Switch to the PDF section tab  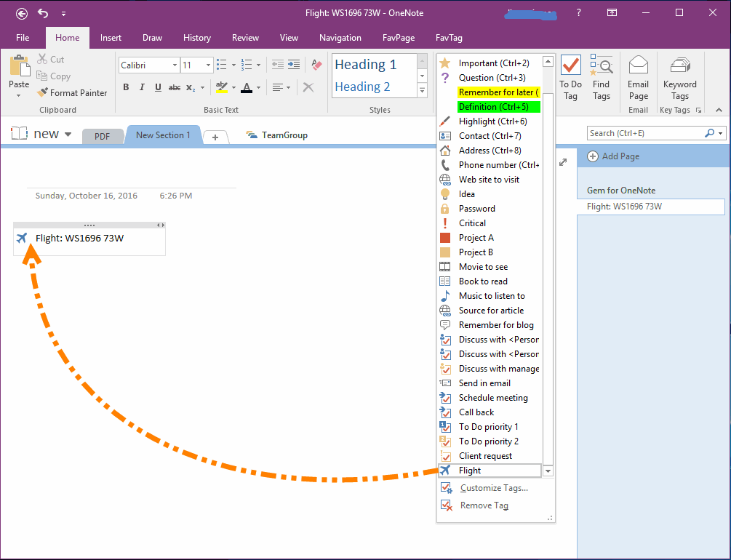pos(103,135)
